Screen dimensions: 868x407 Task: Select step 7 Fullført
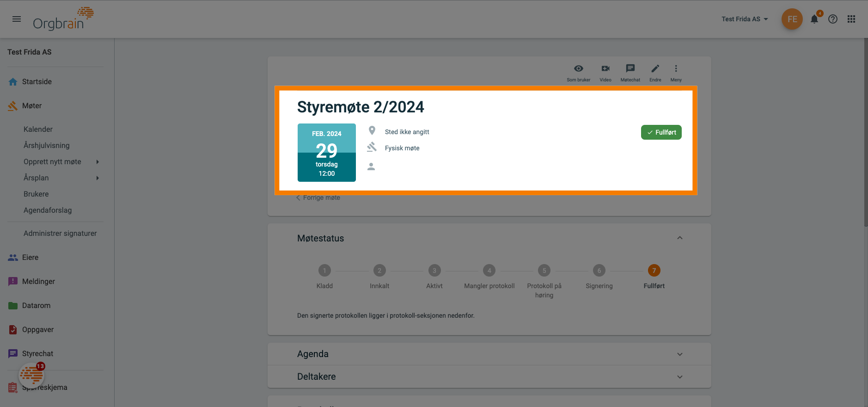(x=654, y=271)
